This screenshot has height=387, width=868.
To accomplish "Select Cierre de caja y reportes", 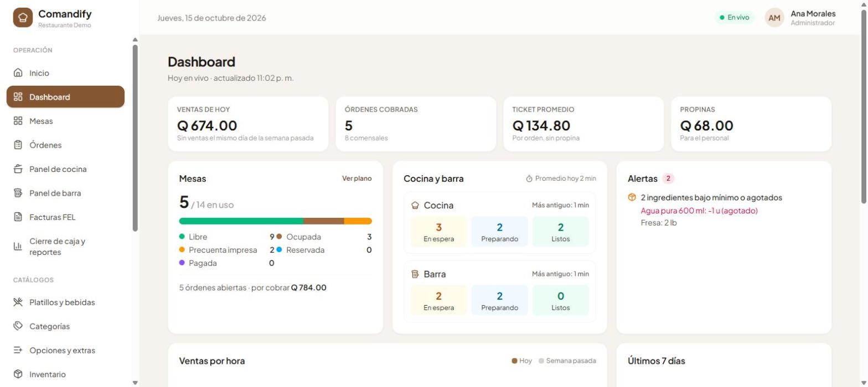I will click(x=65, y=247).
